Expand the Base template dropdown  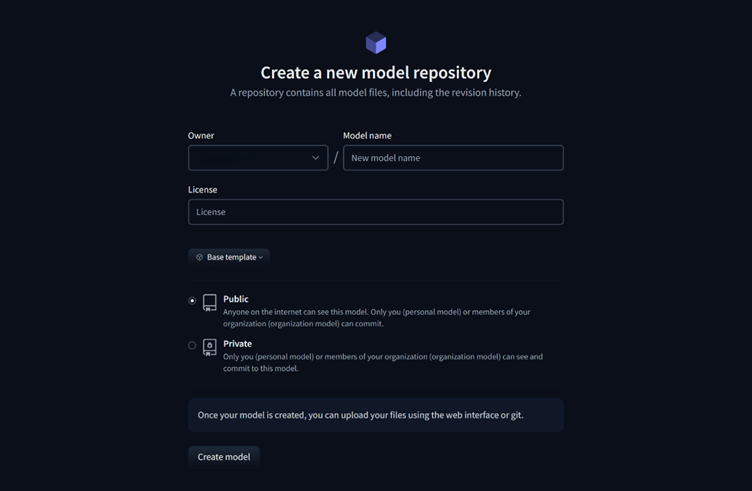[x=229, y=257]
